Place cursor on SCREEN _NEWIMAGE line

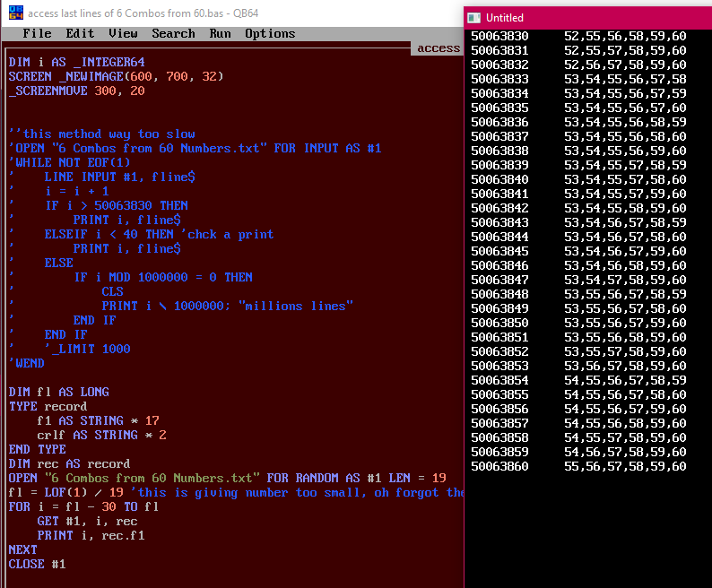(117, 76)
